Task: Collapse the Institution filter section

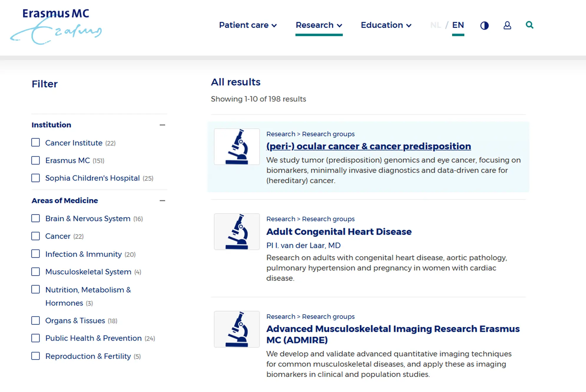Action: pos(162,125)
